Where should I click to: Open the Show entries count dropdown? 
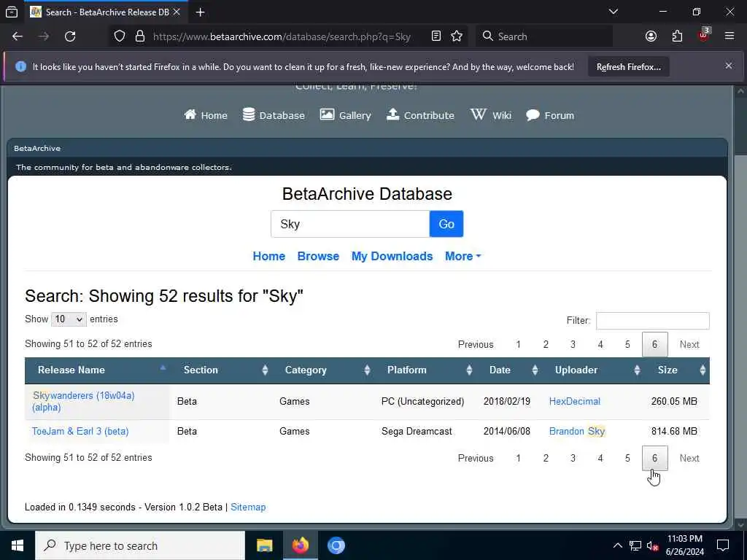(x=69, y=319)
